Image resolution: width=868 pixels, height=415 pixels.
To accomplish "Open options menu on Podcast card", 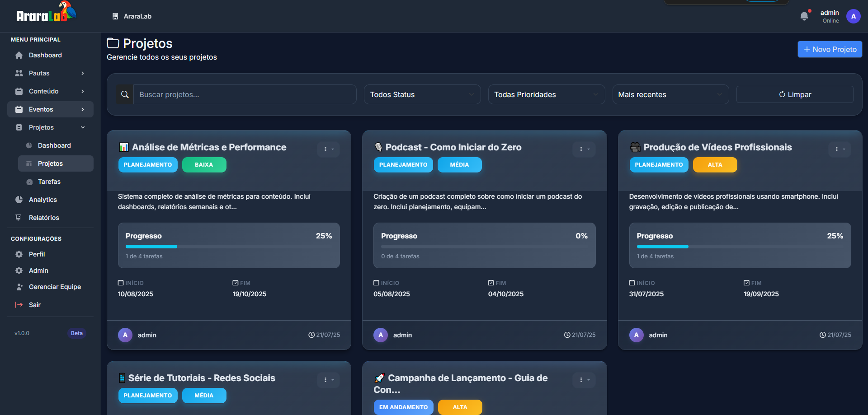I will click(x=584, y=149).
